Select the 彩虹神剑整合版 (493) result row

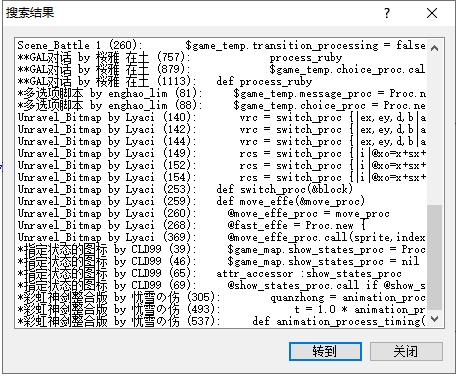(221, 309)
